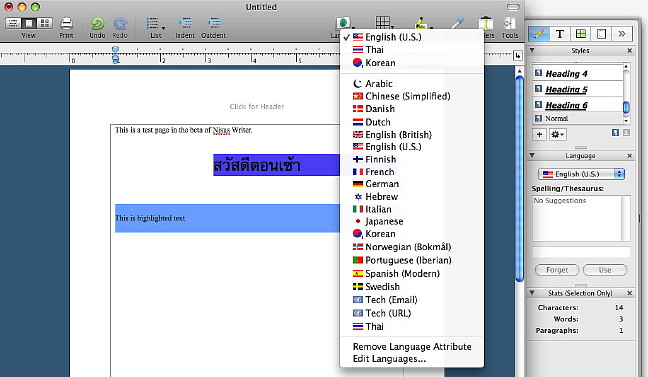
Task: Click the Rulers toolbar icon
Action: (x=486, y=23)
